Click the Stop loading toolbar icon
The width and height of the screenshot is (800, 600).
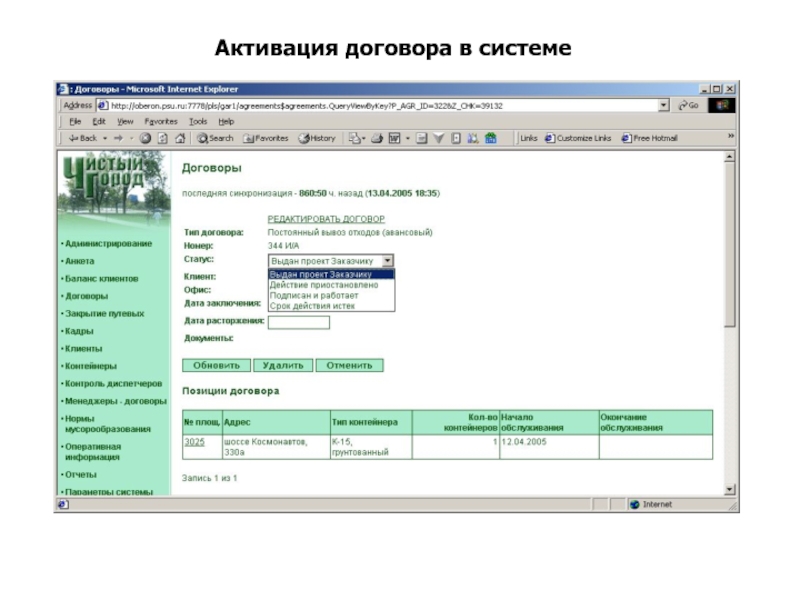click(146, 138)
